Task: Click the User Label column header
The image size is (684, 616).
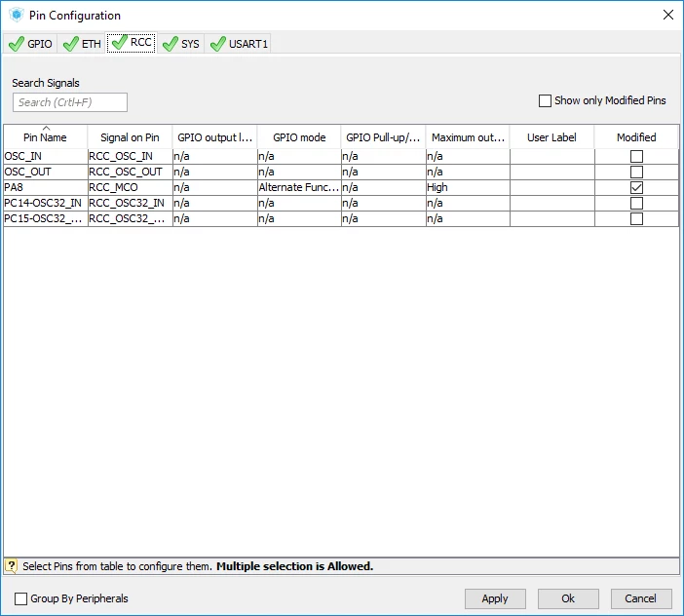Action: click(551, 137)
